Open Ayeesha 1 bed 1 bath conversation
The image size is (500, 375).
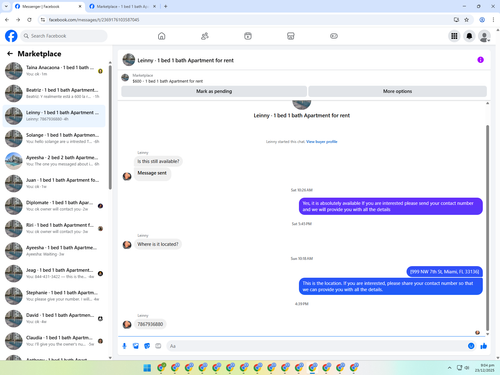54,251
